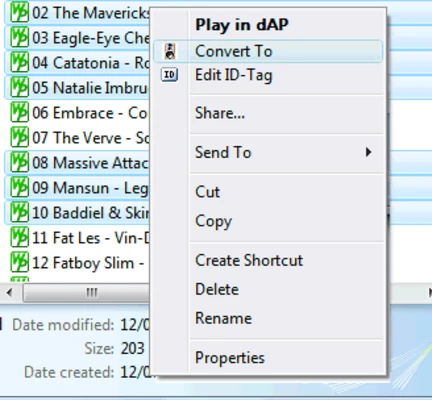
Task: Click the file icon for 10 Baddiel & Skin
Action: 19,213
